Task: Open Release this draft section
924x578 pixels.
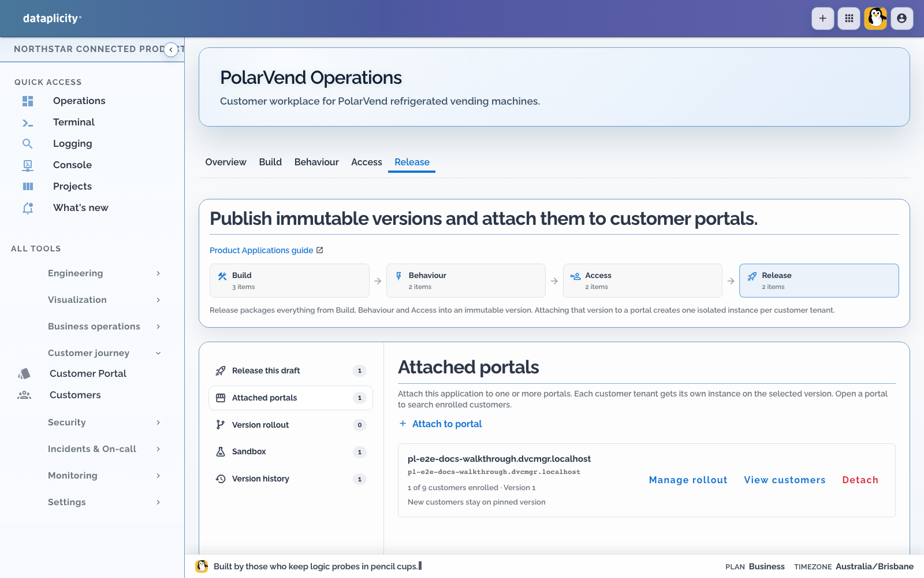Action: pos(290,370)
